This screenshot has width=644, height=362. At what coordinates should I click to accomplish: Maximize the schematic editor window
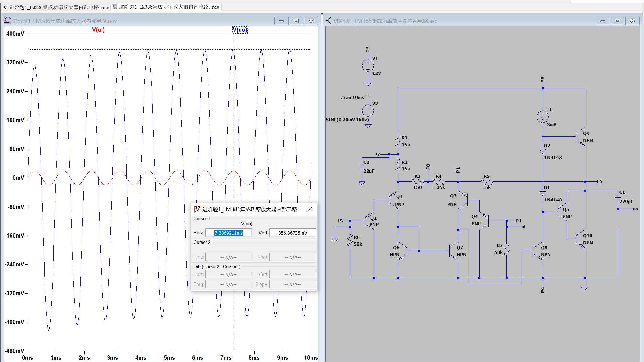tap(617, 21)
